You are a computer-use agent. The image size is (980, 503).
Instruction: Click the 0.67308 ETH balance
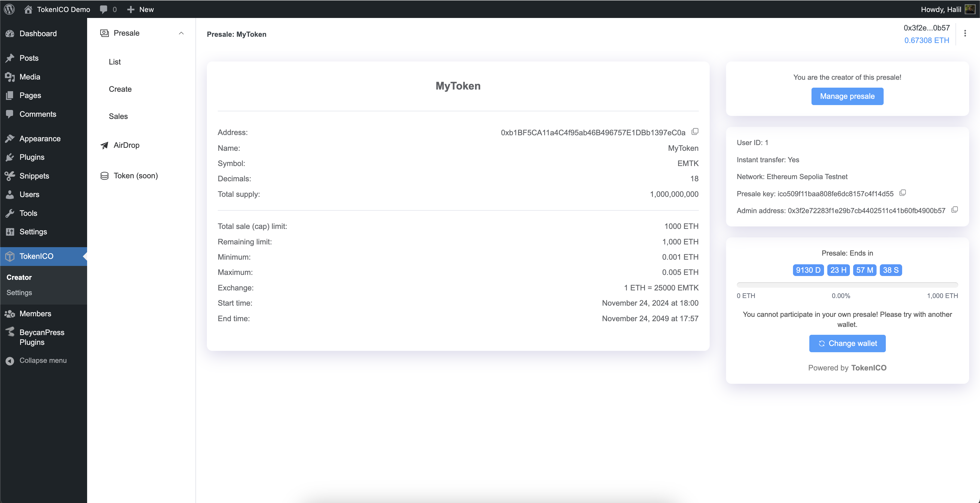click(926, 40)
